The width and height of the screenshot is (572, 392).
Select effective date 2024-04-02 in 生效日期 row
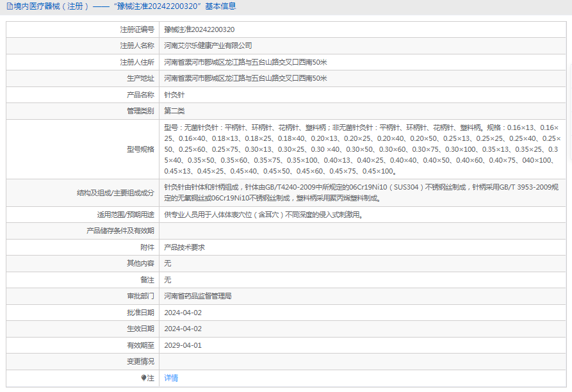coord(183,329)
